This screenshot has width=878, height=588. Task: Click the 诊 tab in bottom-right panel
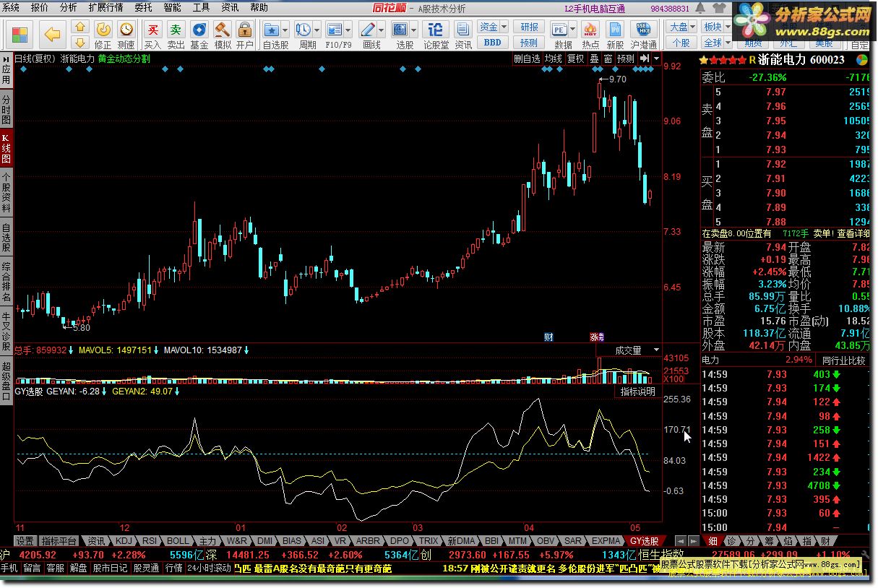(731, 541)
